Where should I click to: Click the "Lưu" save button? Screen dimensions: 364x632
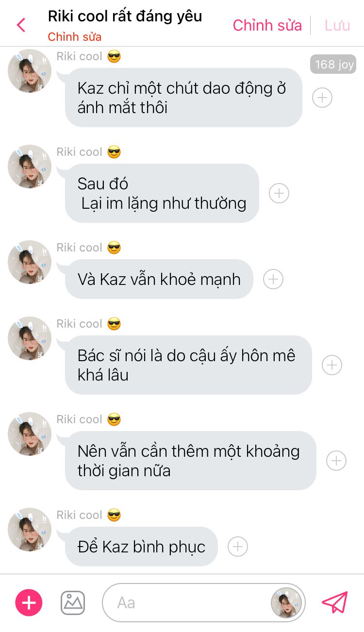coord(337,25)
